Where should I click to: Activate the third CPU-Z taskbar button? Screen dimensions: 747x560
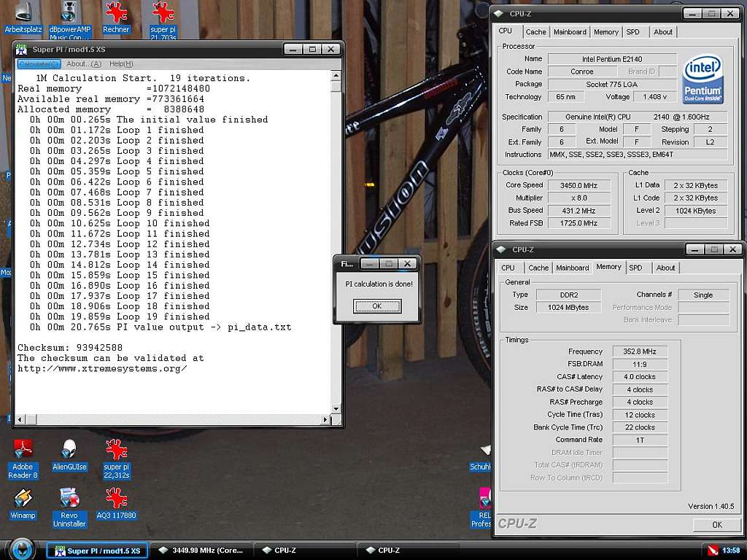409,551
